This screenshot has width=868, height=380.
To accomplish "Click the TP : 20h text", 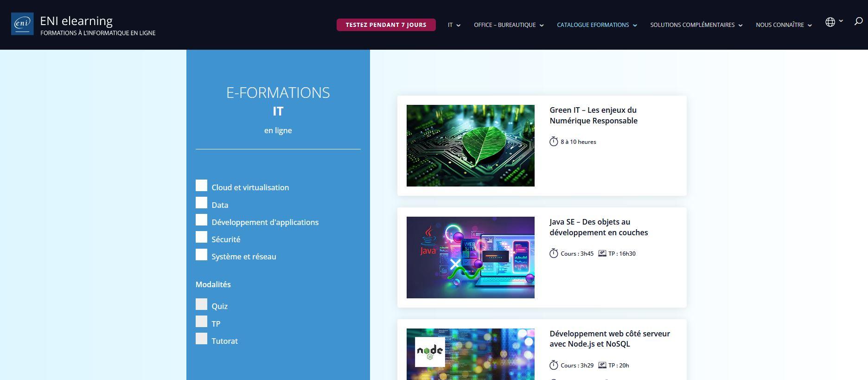I will coord(619,366).
